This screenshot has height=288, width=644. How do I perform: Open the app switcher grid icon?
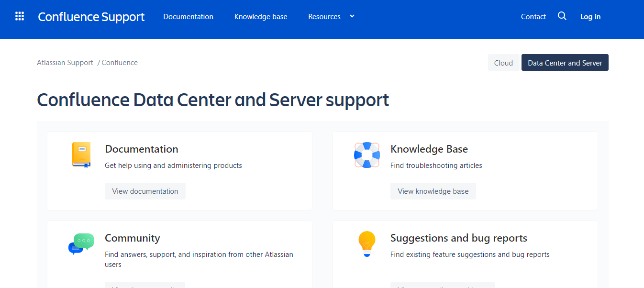[x=20, y=16]
